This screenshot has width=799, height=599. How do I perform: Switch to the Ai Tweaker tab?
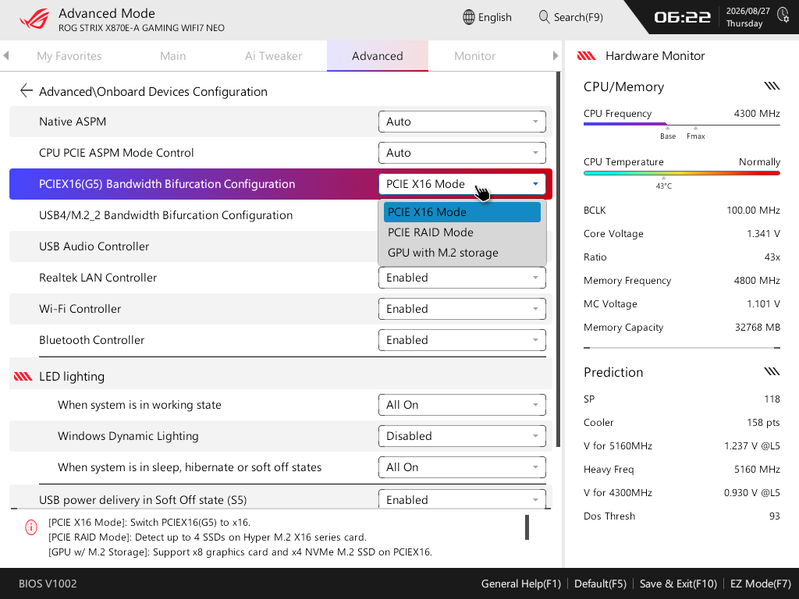click(x=273, y=56)
